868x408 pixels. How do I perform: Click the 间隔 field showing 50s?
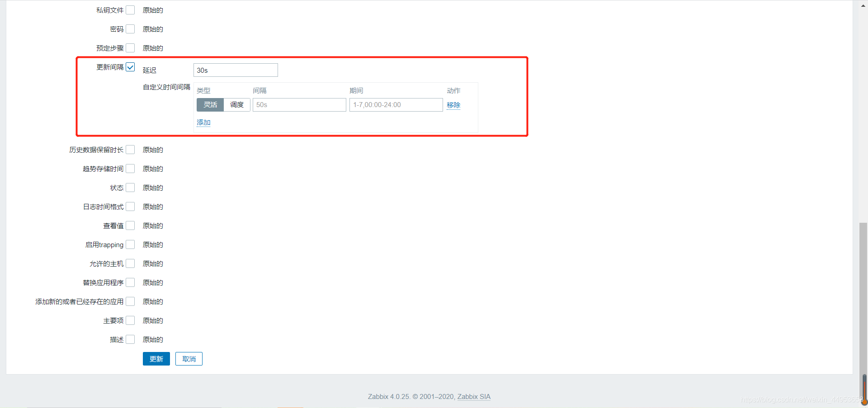click(299, 105)
